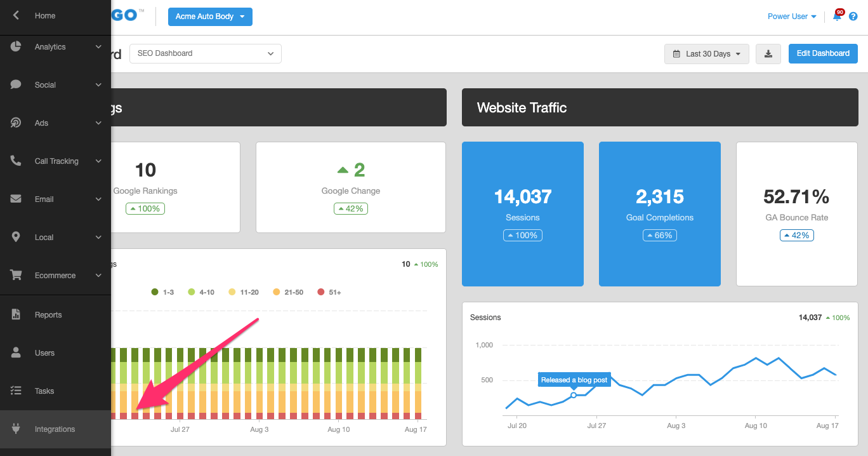Open the Power User account menu
Screen dimensions: 868x456
[x=792, y=17]
